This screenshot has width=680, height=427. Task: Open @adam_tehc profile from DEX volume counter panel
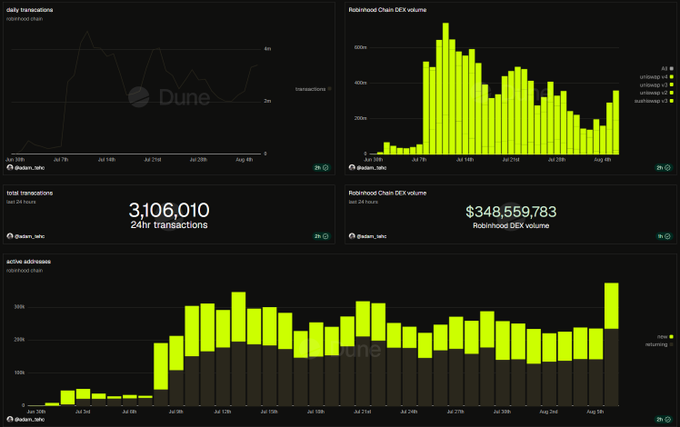371,236
